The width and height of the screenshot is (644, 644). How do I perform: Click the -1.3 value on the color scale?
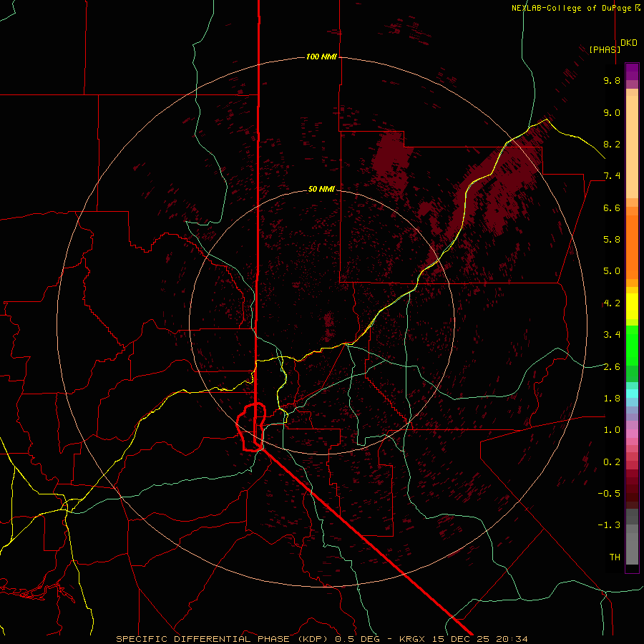(x=609, y=525)
